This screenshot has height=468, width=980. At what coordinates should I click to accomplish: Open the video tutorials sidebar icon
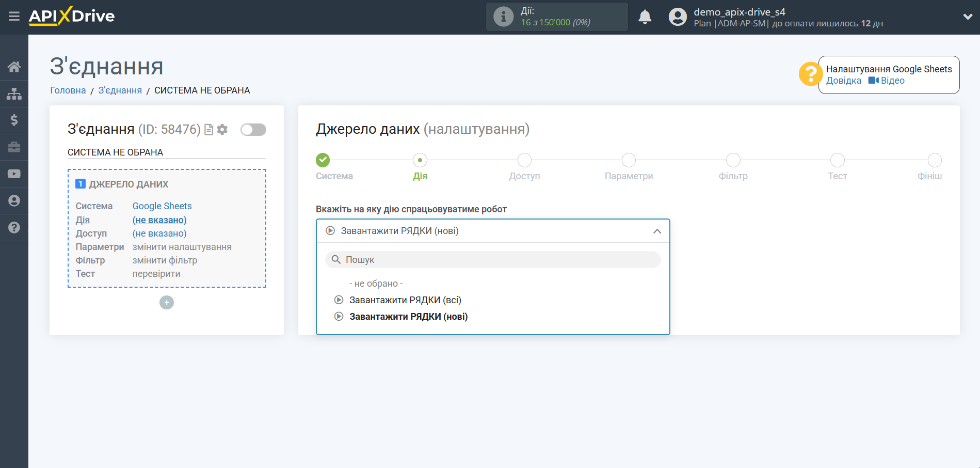pyautogui.click(x=14, y=174)
